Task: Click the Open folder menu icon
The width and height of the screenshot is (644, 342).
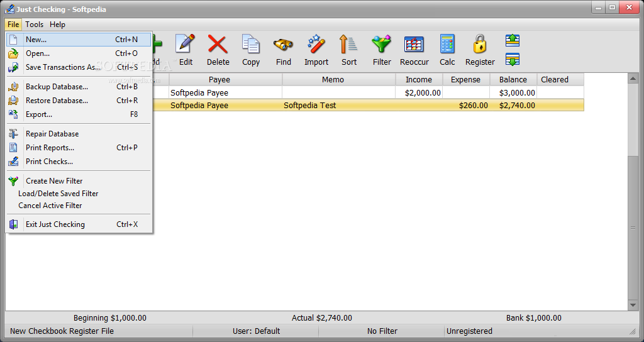Action: (x=14, y=53)
